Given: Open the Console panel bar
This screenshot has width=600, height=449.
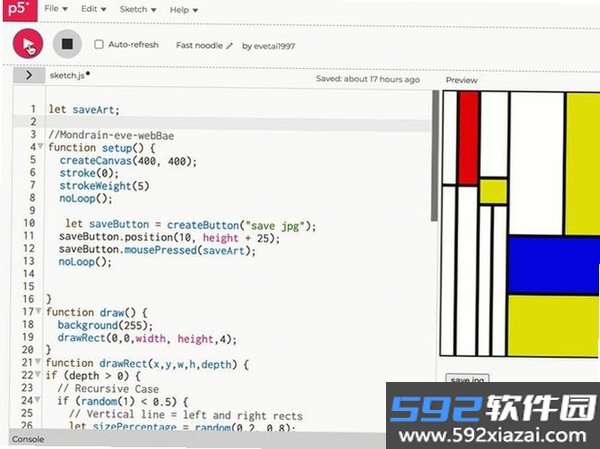Looking at the screenshot, I should tap(197, 439).
